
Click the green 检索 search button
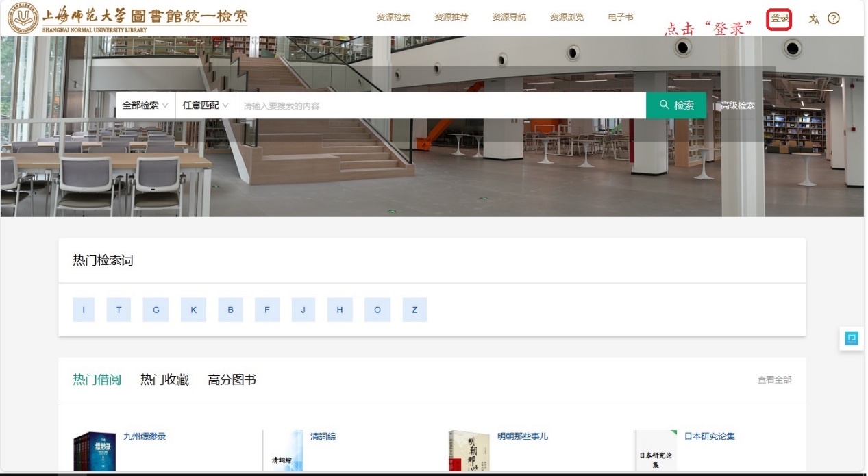click(675, 105)
